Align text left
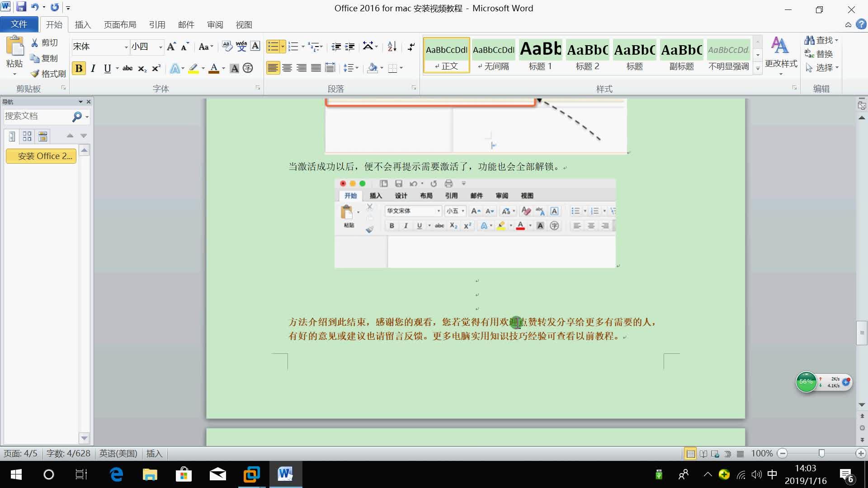 [x=273, y=68]
